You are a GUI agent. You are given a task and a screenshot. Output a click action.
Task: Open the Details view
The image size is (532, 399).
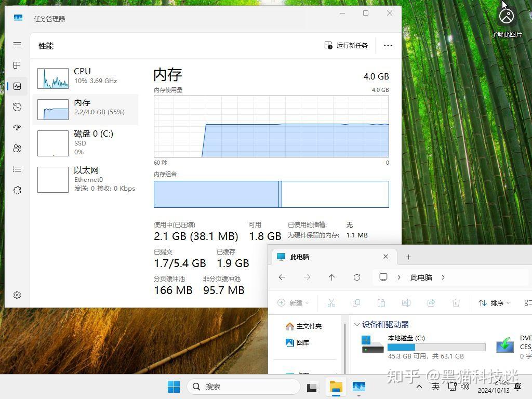tap(17, 169)
